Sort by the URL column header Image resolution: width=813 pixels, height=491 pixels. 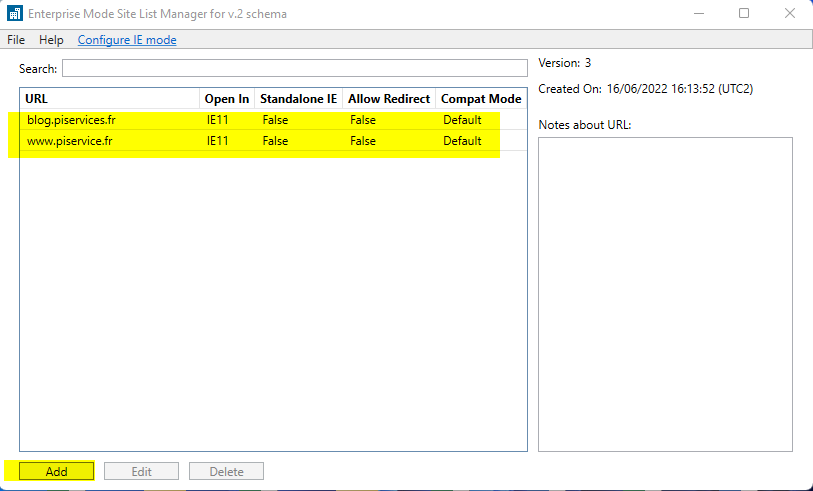109,99
